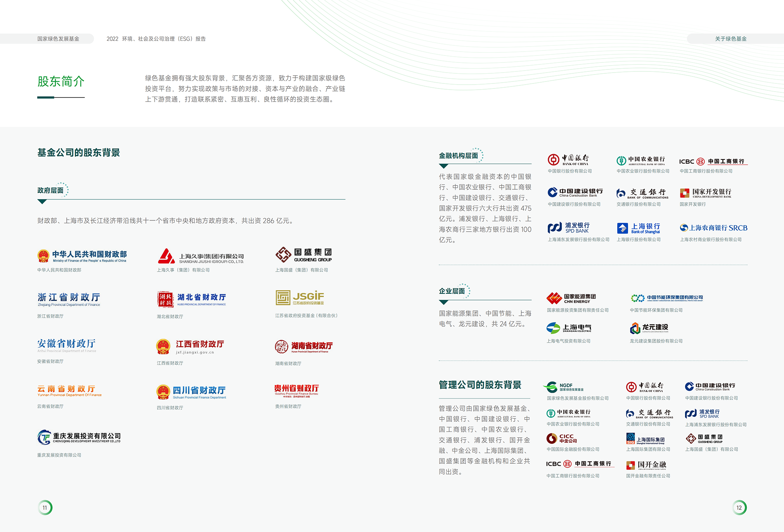Click the 基金公司的股东背景 heading
This screenshot has height=532, width=784.
(x=78, y=153)
